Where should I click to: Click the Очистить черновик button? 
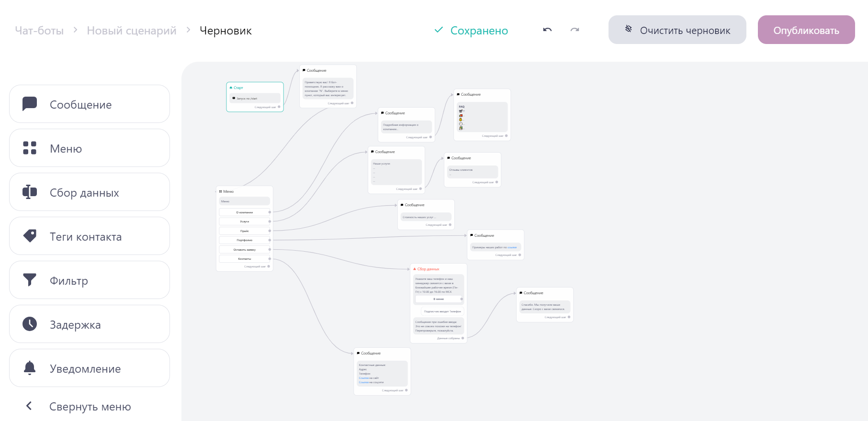(x=677, y=30)
